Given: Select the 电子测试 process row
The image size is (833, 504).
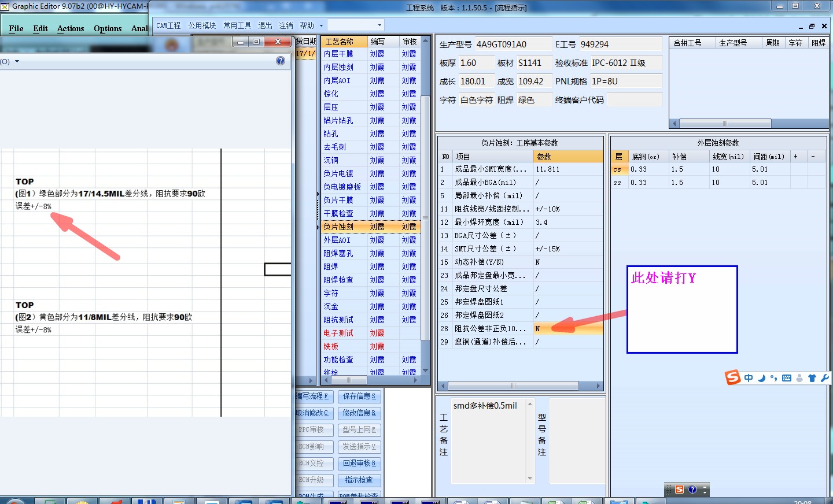Looking at the screenshot, I should (370, 333).
